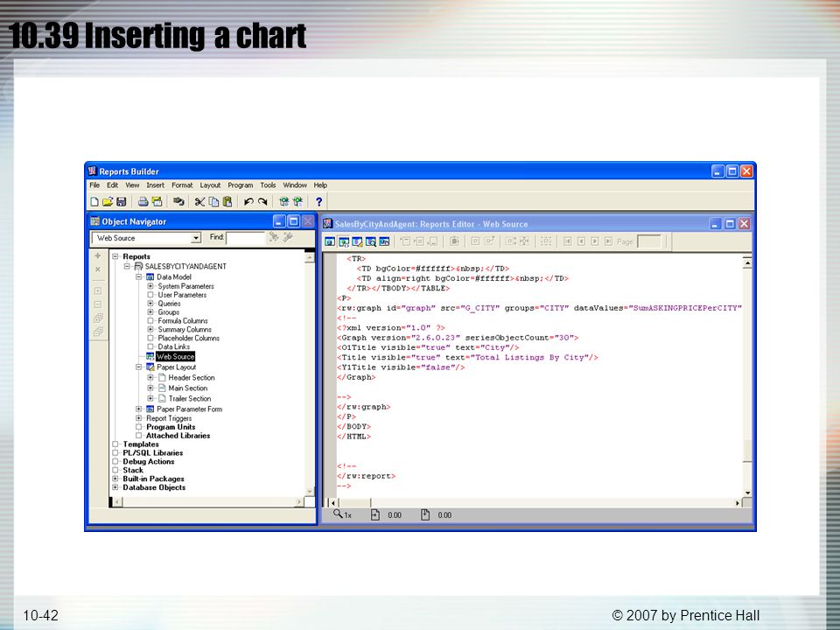The height and width of the screenshot is (630, 840).
Task: Click the Last Page icon in Reports Editor
Action: tap(609, 241)
